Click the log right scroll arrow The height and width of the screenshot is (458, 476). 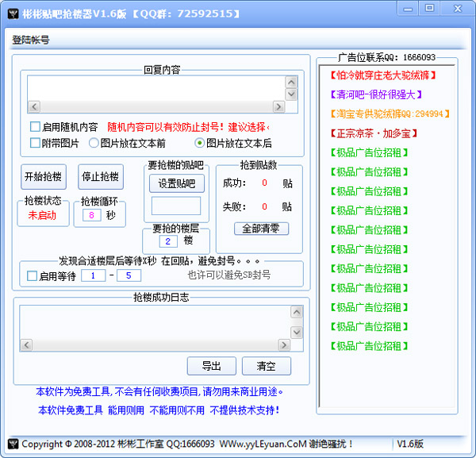(x=284, y=345)
